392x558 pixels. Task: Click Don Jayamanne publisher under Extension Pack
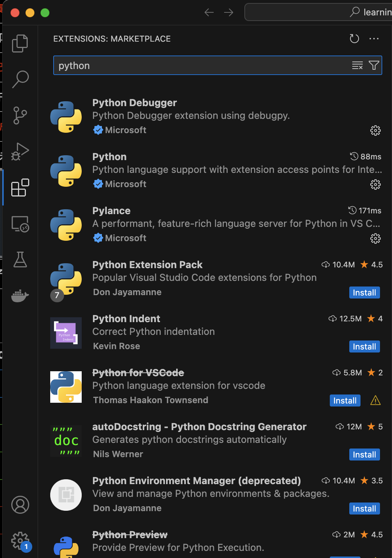[x=127, y=292]
